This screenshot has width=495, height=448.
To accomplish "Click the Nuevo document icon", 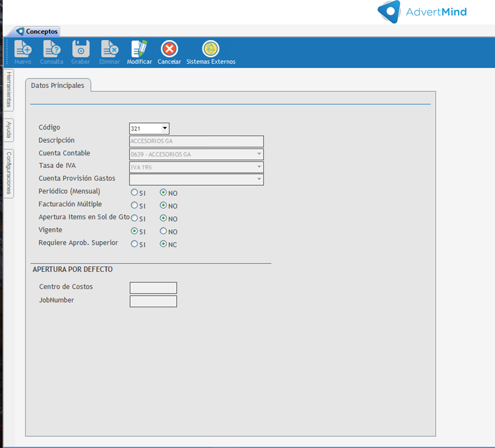I will pyautogui.click(x=23, y=48).
